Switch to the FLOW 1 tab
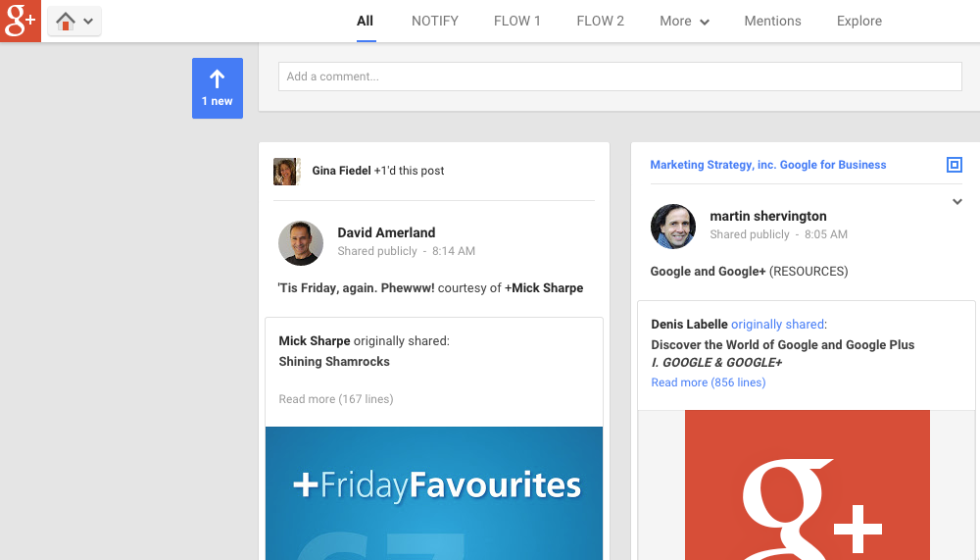This screenshot has width=980, height=560. [516, 22]
